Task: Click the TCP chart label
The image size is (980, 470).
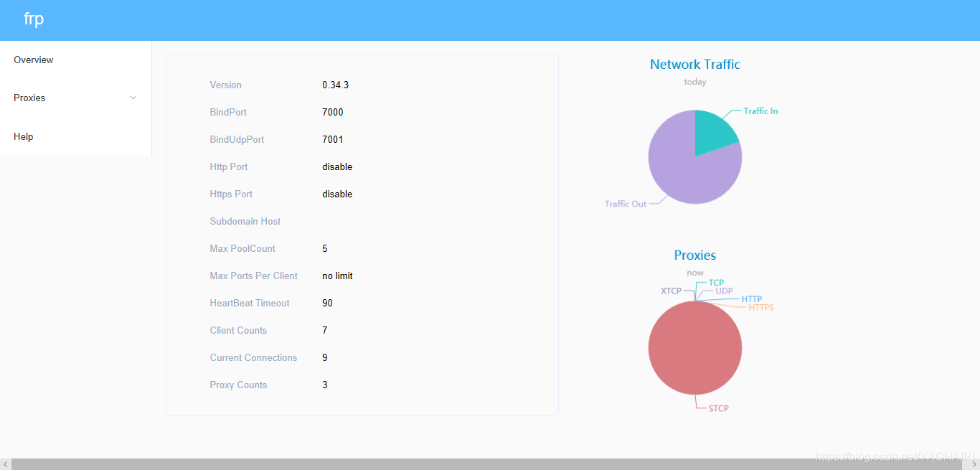Action: point(717,283)
